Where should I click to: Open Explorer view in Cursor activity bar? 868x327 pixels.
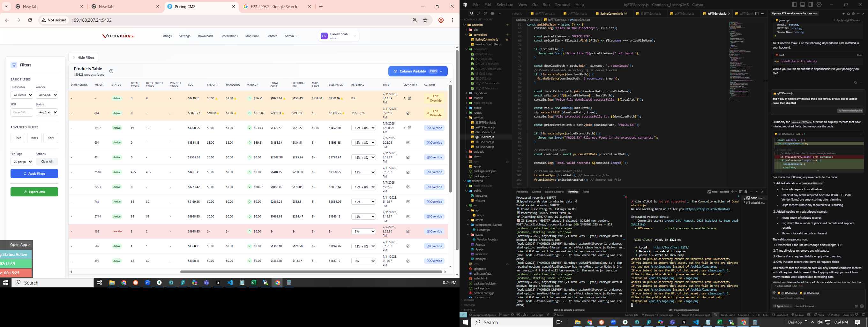pyautogui.click(x=471, y=13)
